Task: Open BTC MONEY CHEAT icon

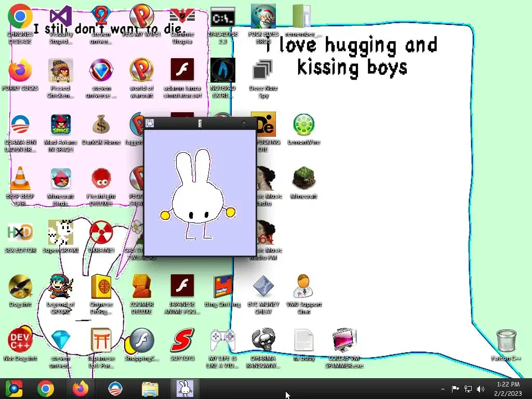Action: point(263,287)
